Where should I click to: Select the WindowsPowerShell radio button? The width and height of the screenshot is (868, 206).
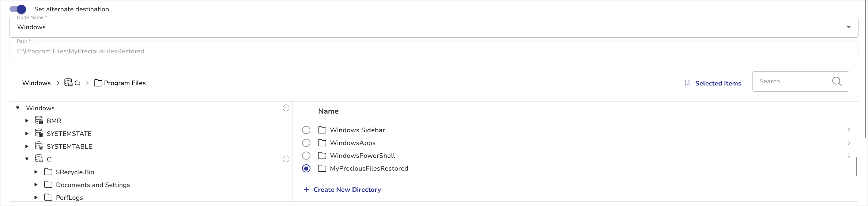pyautogui.click(x=306, y=156)
